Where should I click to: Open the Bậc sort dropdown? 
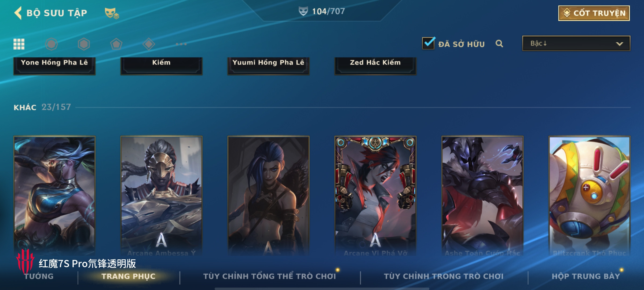point(576,44)
